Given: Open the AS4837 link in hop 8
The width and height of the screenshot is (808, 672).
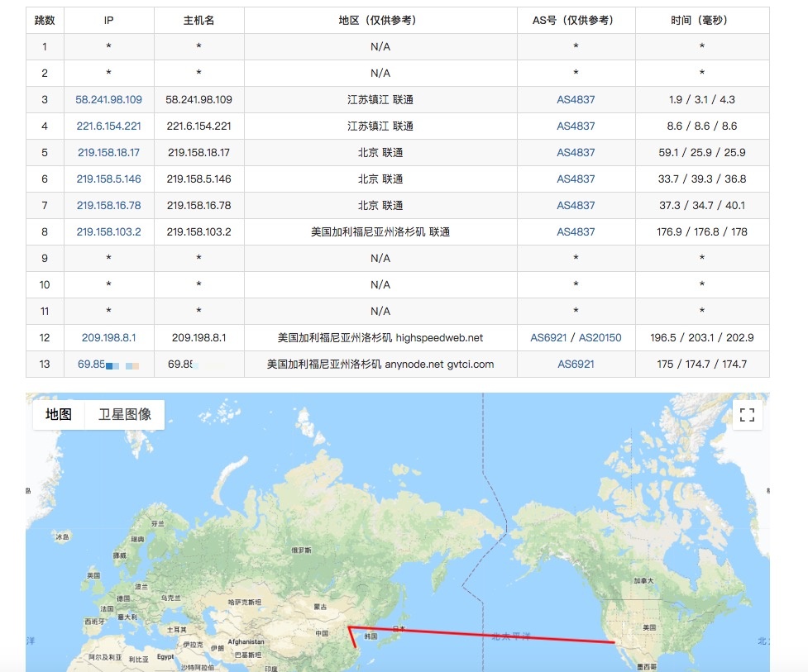Looking at the screenshot, I should [576, 232].
